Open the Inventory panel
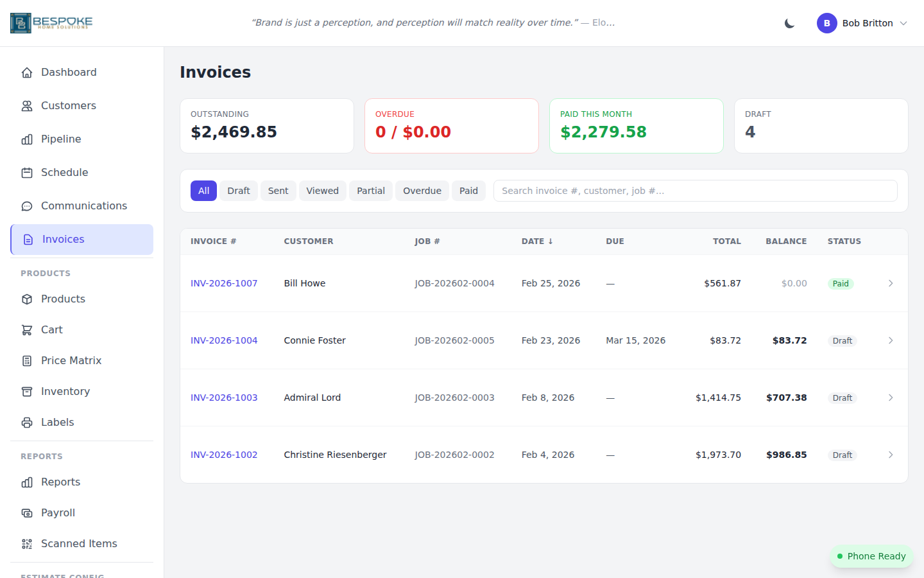924x578 pixels. pos(27,391)
